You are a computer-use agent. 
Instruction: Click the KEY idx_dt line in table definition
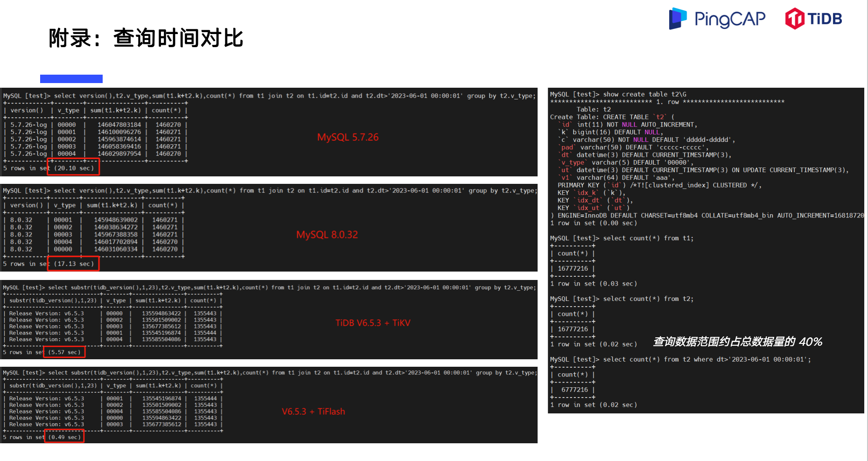[x=595, y=200]
